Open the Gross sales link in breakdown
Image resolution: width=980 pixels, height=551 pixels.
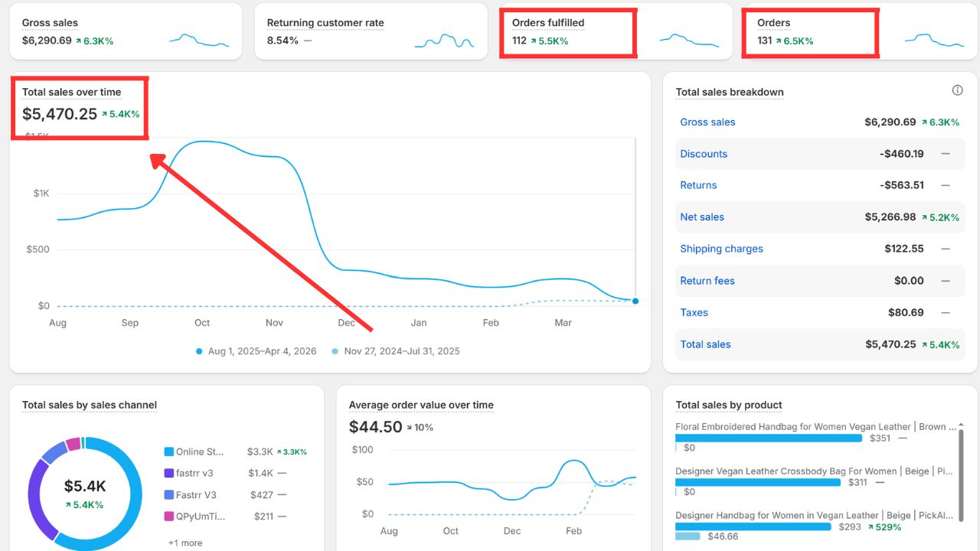pos(707,122)
